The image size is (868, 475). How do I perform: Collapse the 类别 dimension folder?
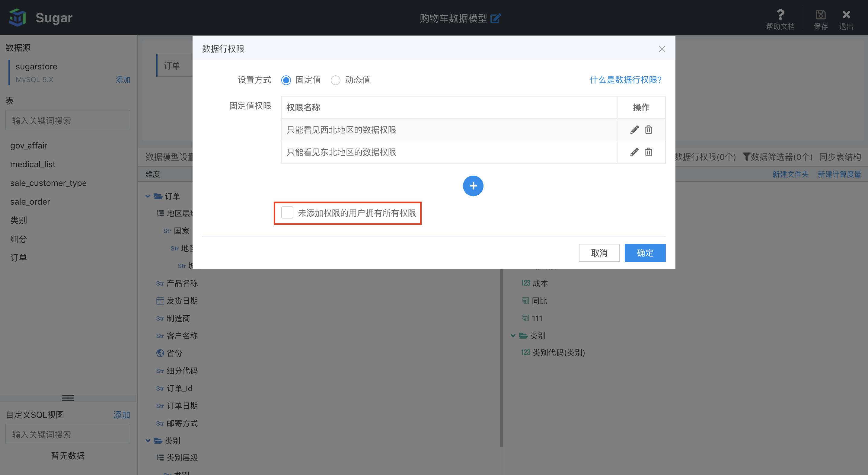[x=148, y=441]
